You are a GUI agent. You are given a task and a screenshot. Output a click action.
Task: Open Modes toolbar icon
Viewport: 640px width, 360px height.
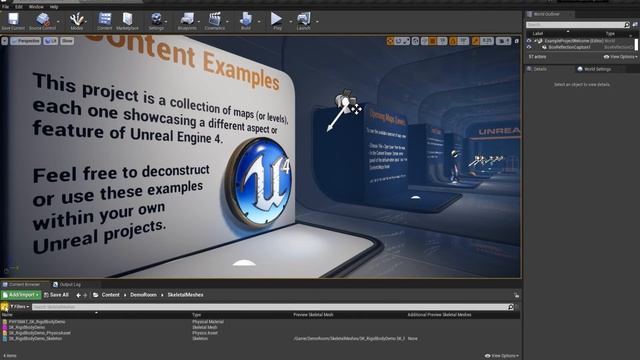point(76,21)
